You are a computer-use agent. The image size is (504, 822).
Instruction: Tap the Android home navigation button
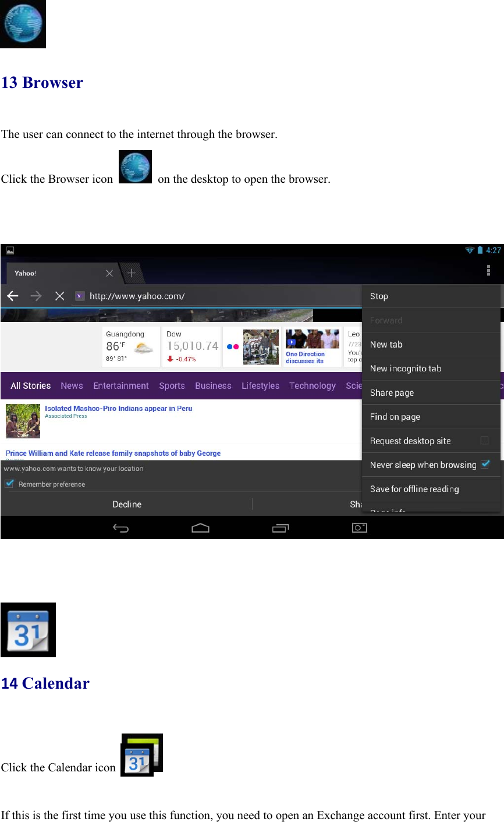[200, 528]
